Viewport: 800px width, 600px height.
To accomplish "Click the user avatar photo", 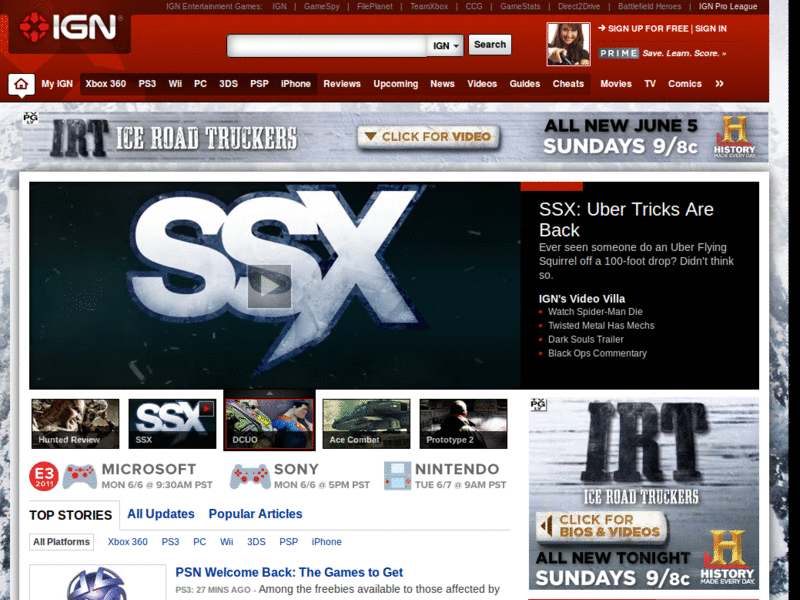I will [x=568, y=44].
